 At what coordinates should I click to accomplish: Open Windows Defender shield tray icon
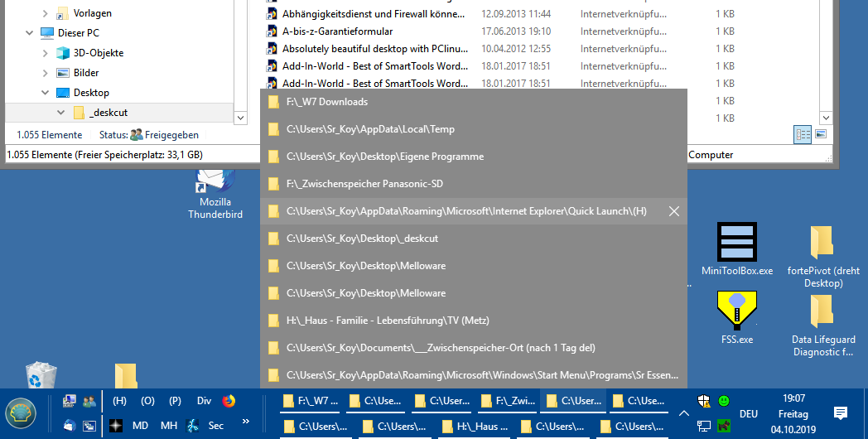703,401
